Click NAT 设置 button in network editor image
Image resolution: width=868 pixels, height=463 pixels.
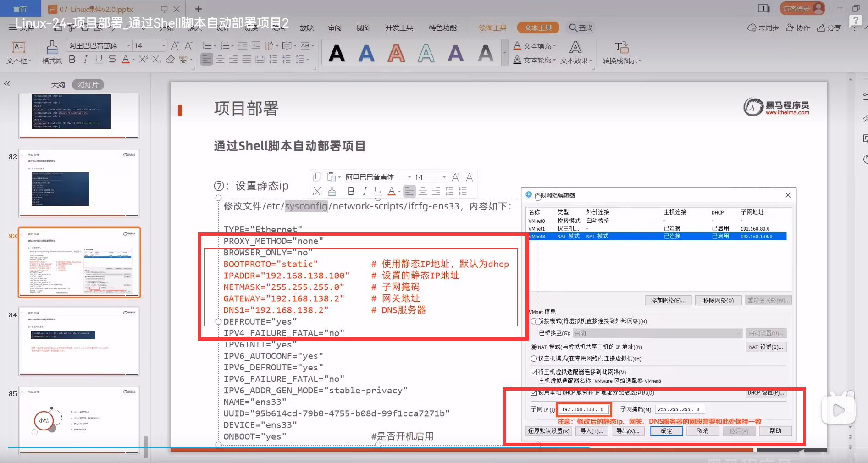766,347
